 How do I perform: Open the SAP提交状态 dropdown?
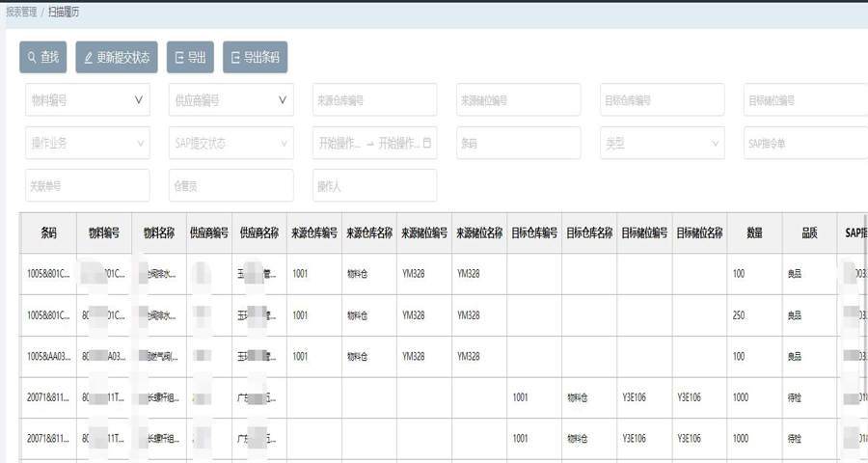[231, 143]
